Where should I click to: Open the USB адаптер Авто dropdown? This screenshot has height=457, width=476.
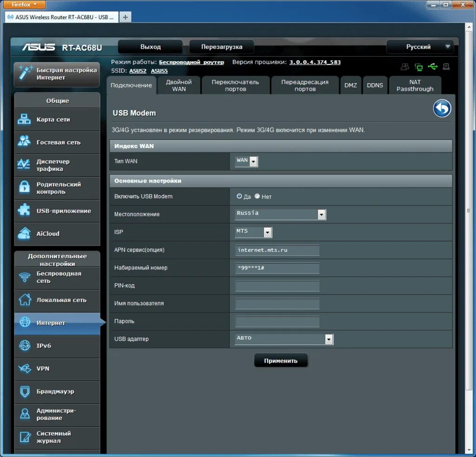tap(284, 339)
